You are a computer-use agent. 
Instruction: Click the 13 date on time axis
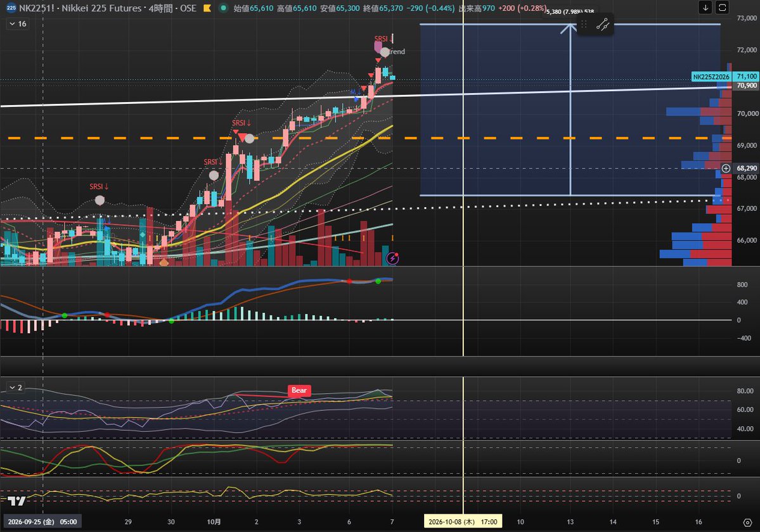(x=570, y=522)
